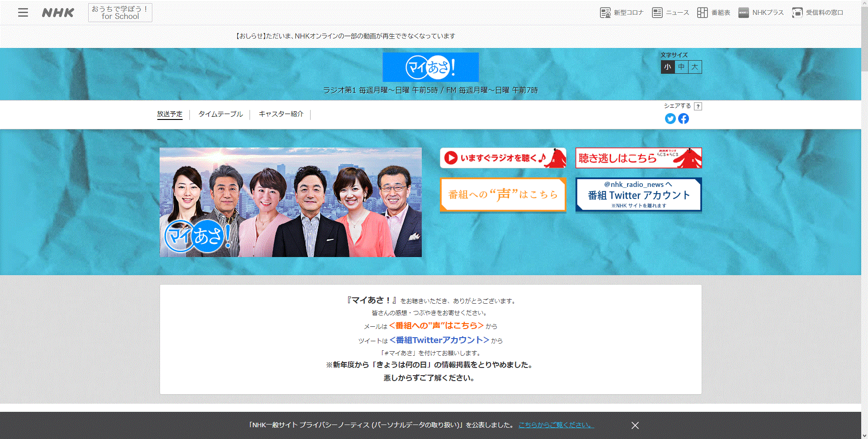Open the 受信料の窓口 link text
Viewport: 868px width, 439px height.
825,13
